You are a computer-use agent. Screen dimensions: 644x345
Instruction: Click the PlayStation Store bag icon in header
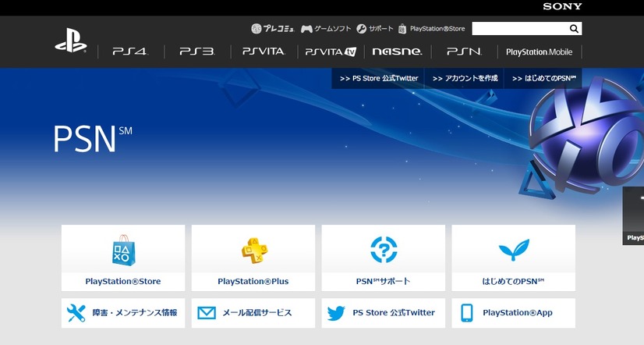click(x=402, y=28)
